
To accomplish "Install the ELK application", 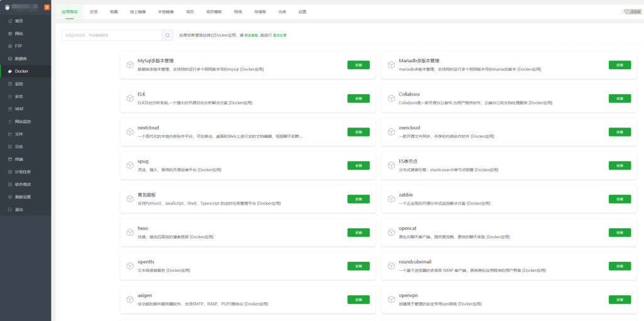I will (x=358, y=99).
